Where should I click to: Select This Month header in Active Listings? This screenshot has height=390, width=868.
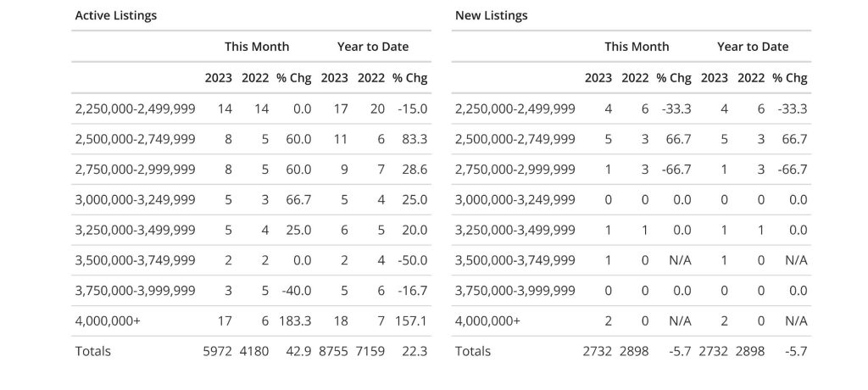257,47
